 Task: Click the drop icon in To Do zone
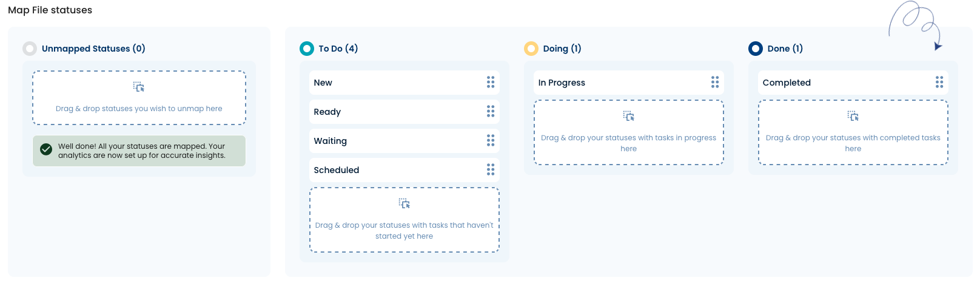[404, 203]
